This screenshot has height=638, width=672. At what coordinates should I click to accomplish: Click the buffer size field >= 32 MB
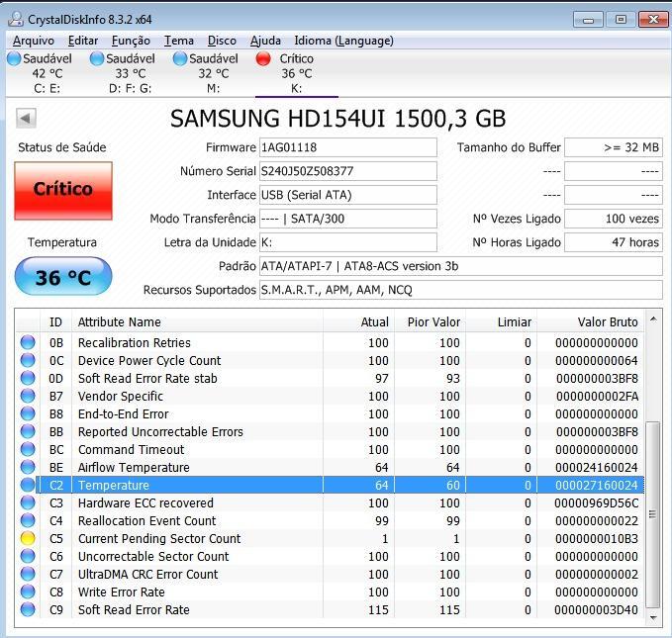[614, 147]
